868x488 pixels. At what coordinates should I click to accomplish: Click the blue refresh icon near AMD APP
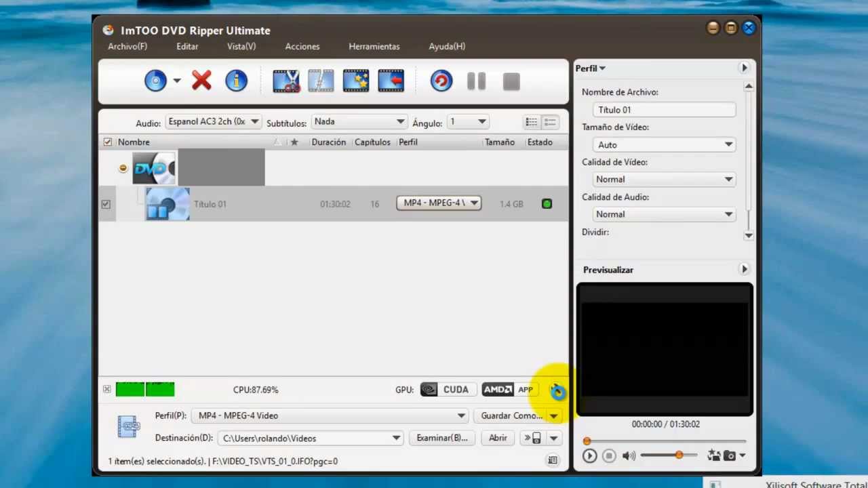[x=557, y=391]
